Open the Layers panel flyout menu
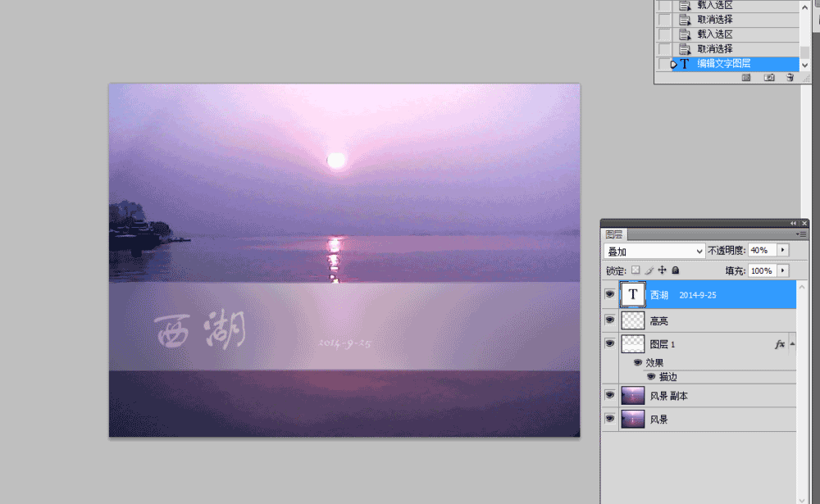Image resolution: width=820 pixels, height=504 pixels. pos(800,234)
